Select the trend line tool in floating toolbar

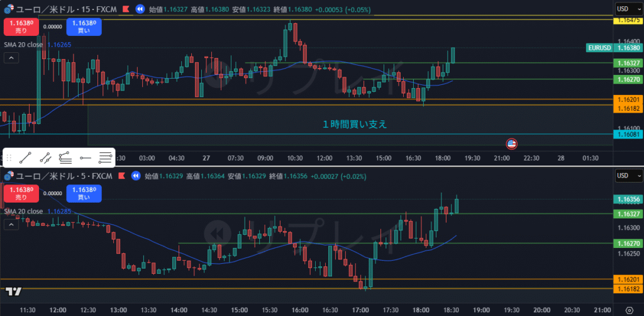(26, 157)
